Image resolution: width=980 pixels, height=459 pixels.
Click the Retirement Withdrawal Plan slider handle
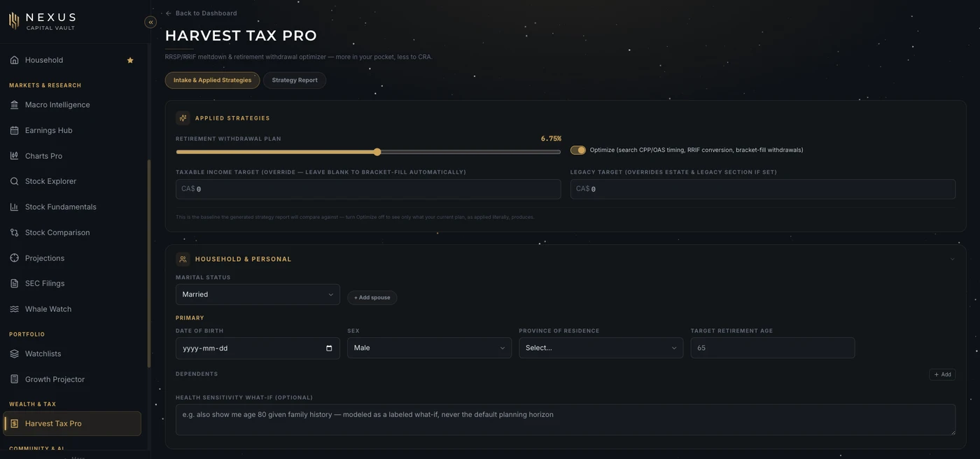(377, 152)
